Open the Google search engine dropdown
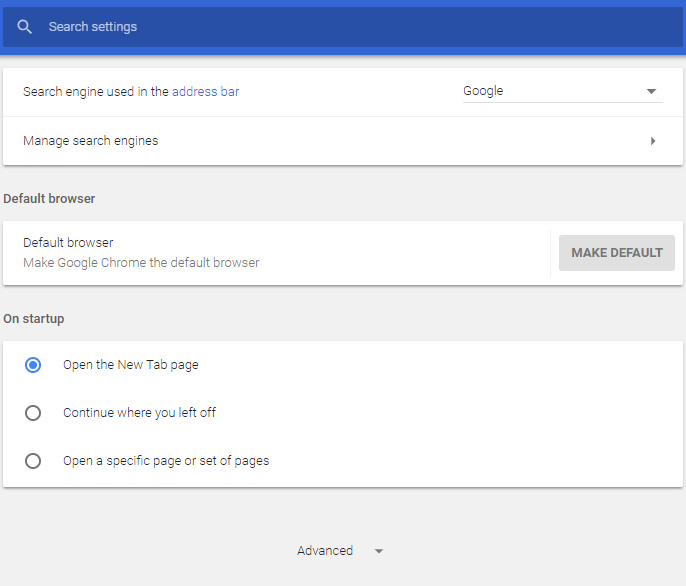This screenshot has width=686, height=586. tap(563, 91)
